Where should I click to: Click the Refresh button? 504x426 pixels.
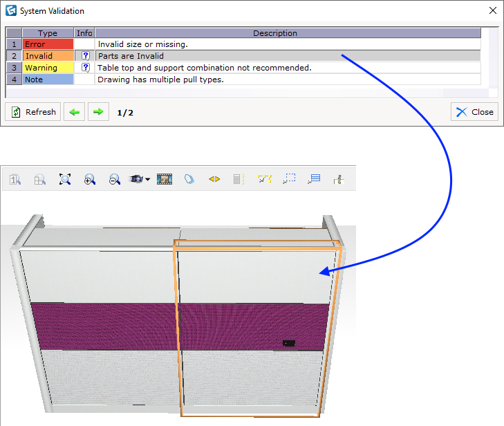[x=32, y=112]
